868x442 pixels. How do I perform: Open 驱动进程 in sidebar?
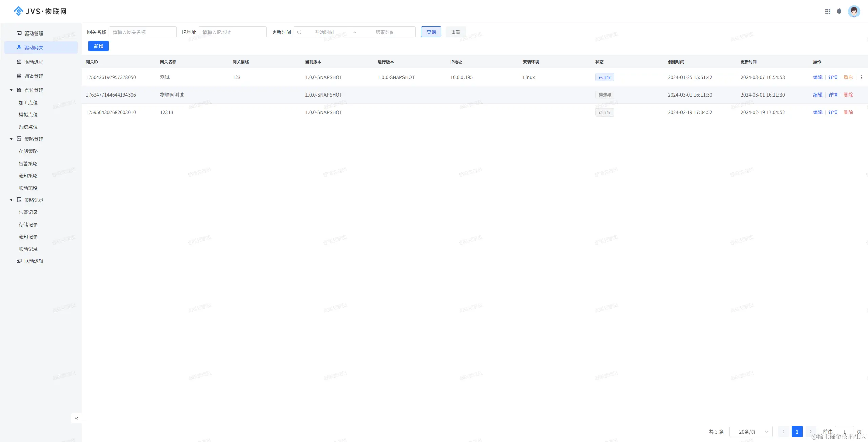34,62
